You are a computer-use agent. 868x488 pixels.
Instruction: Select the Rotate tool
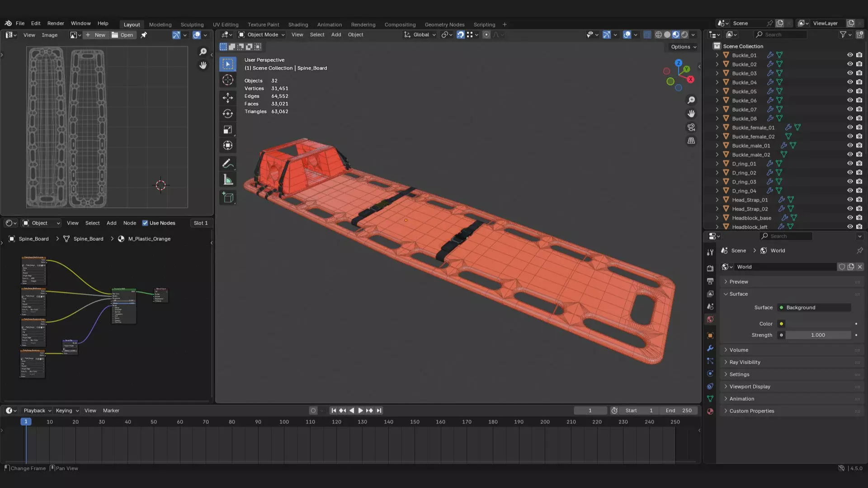(x=228, y=114)
